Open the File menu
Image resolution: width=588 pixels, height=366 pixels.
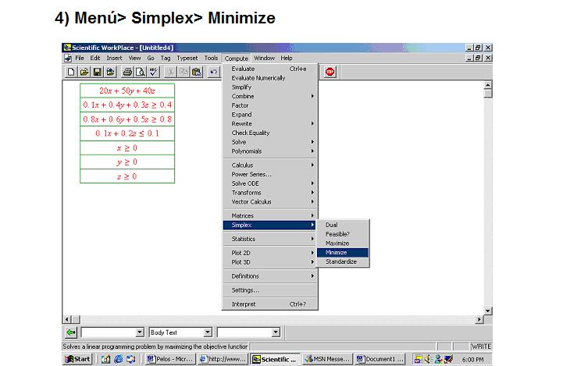80,58
